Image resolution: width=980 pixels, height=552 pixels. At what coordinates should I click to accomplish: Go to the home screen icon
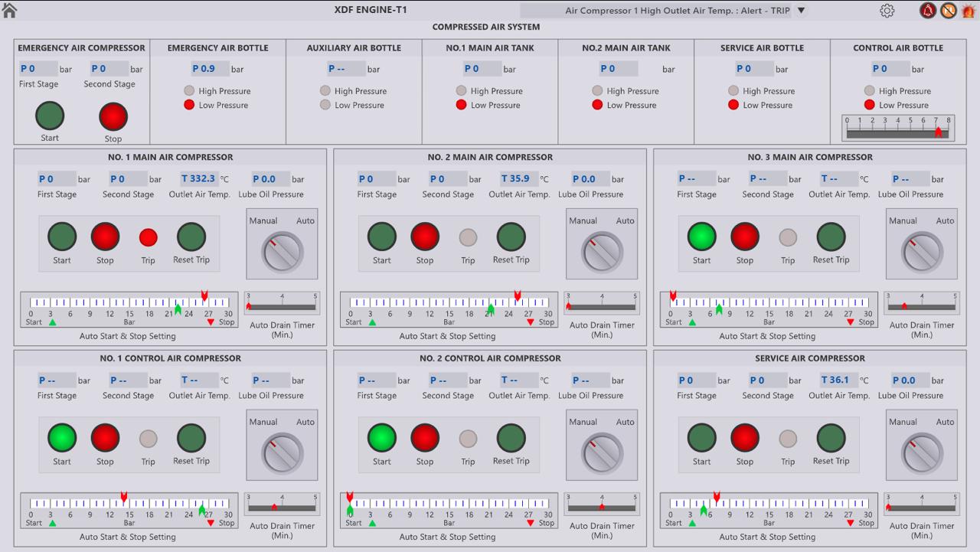point(10,10)
